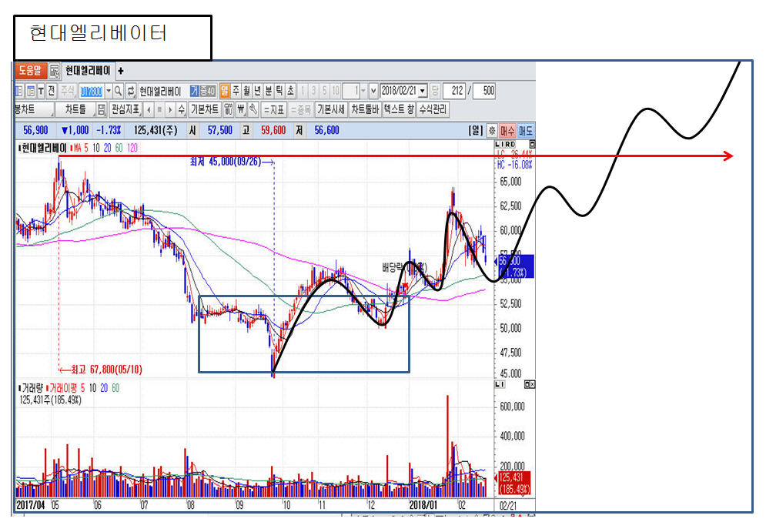The image size is (766, 532).
Task: Switch to the weekly (주) chart period
Action: [236, 91]
